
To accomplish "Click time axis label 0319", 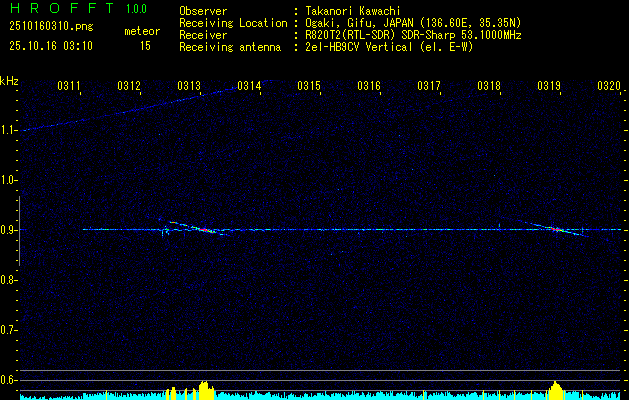I will (548, 85).
